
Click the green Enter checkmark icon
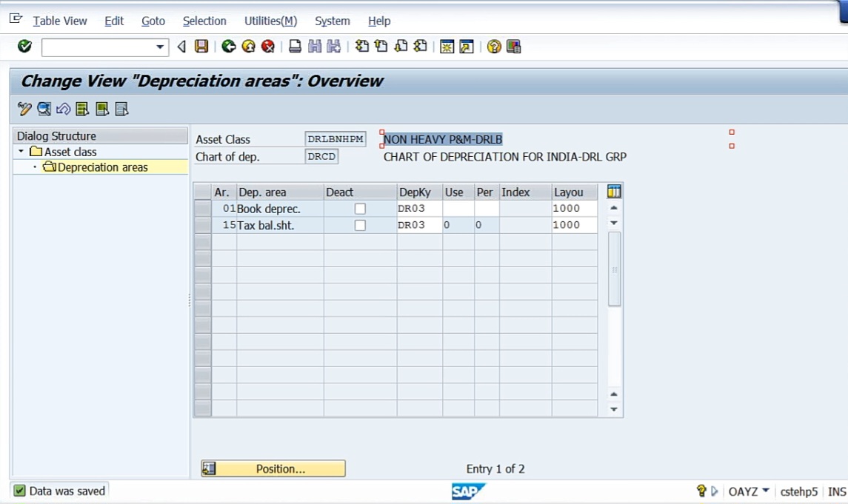[x=24, y=47]
